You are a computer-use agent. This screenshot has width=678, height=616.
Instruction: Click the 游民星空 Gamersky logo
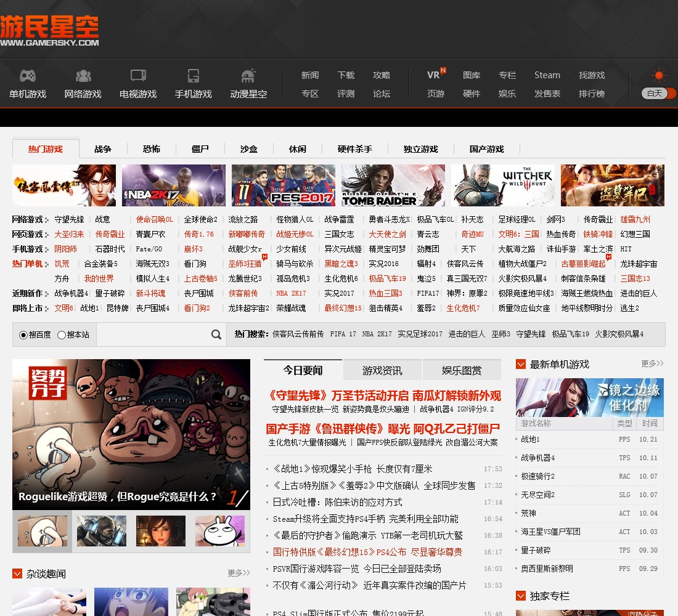click(x=50, y=31)
